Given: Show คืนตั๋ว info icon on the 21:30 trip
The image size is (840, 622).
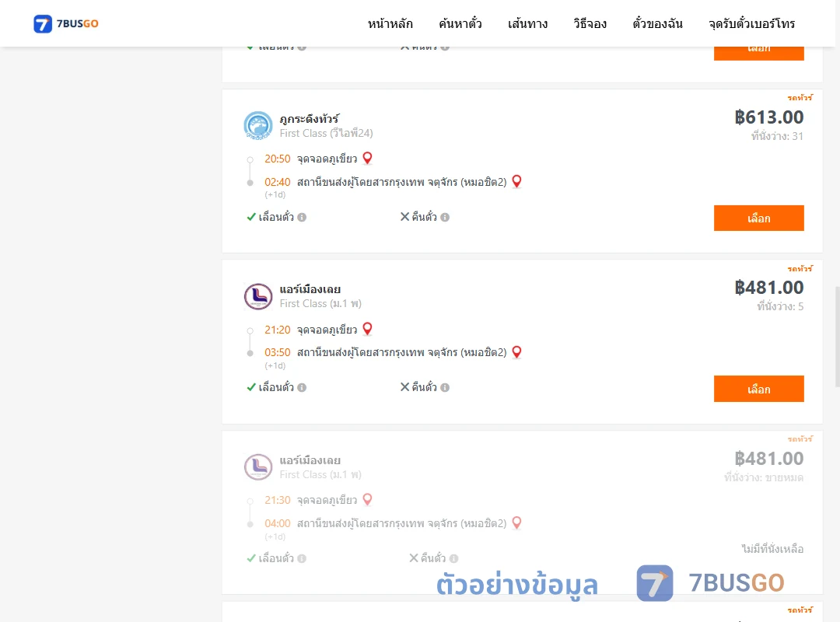Looking at the screenshot, I should point(453,558).
